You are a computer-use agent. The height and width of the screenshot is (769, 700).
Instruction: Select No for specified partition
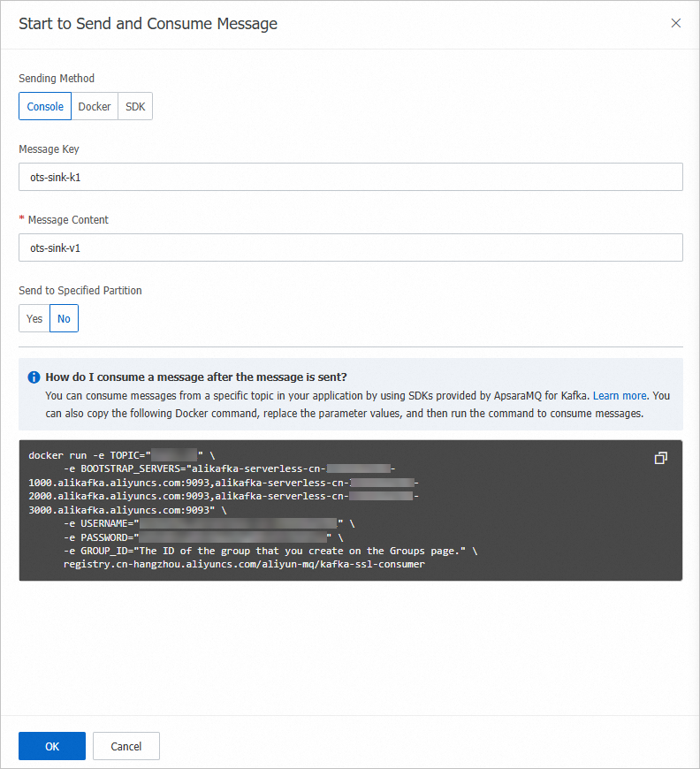(64, 318)
